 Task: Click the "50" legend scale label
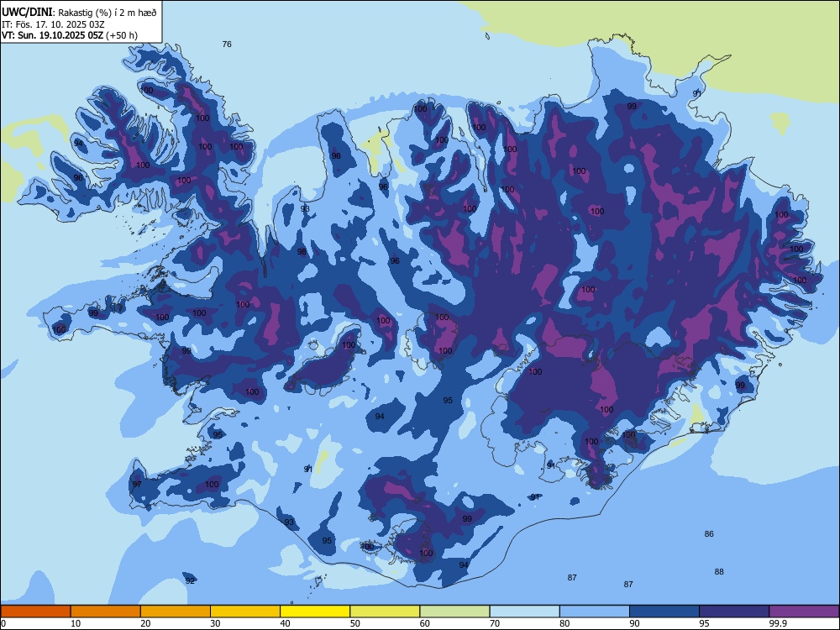[x=354, y=623]
